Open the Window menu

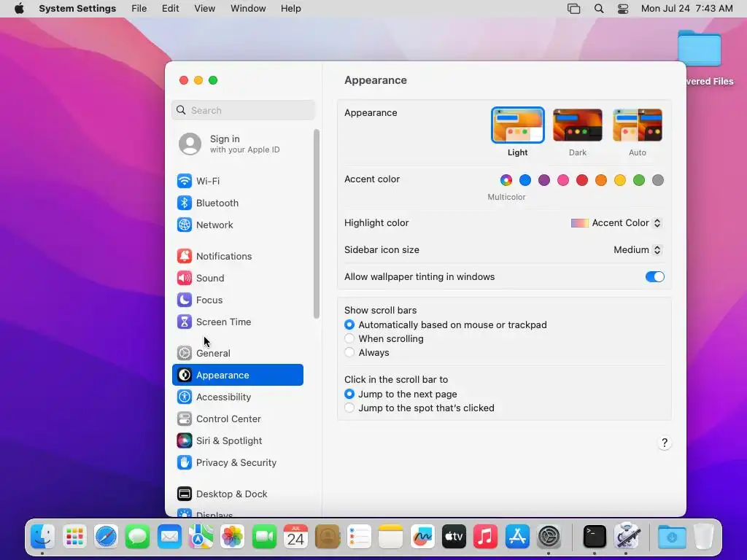click(248, 9)
